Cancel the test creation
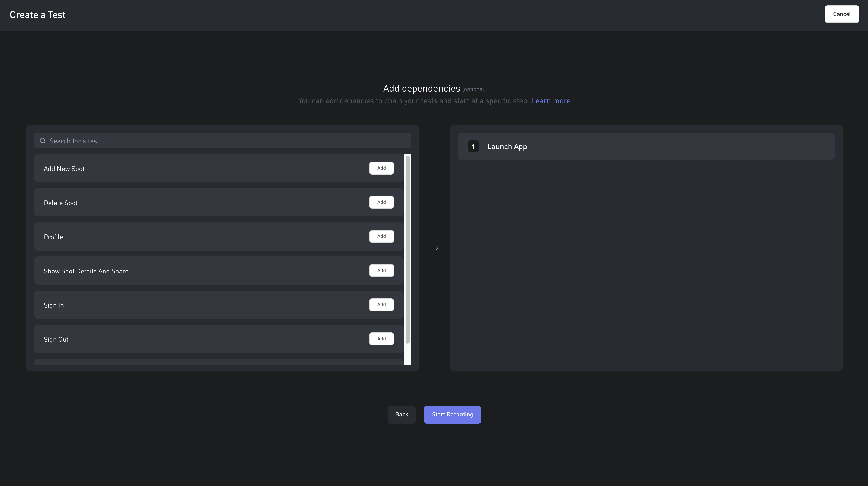 click(x=841, y=14)
